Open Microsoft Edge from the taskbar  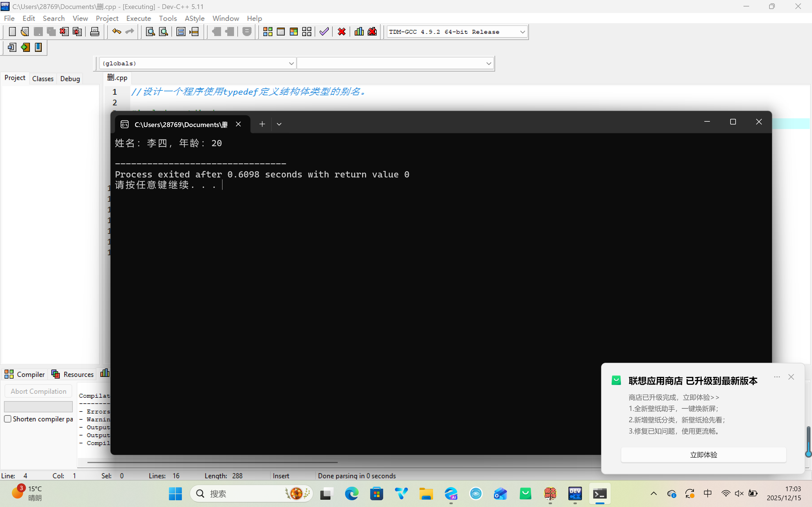click(351, 493)
